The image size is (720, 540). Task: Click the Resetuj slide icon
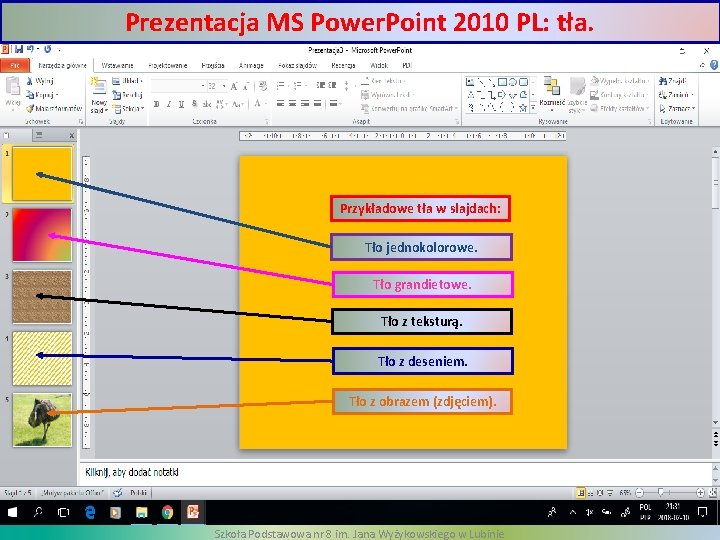tap(117, 95)
